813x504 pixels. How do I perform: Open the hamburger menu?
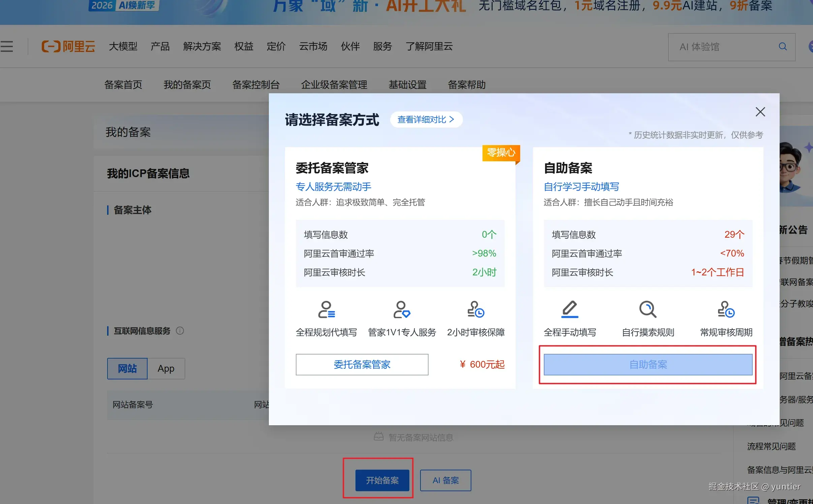pos(7,46)
